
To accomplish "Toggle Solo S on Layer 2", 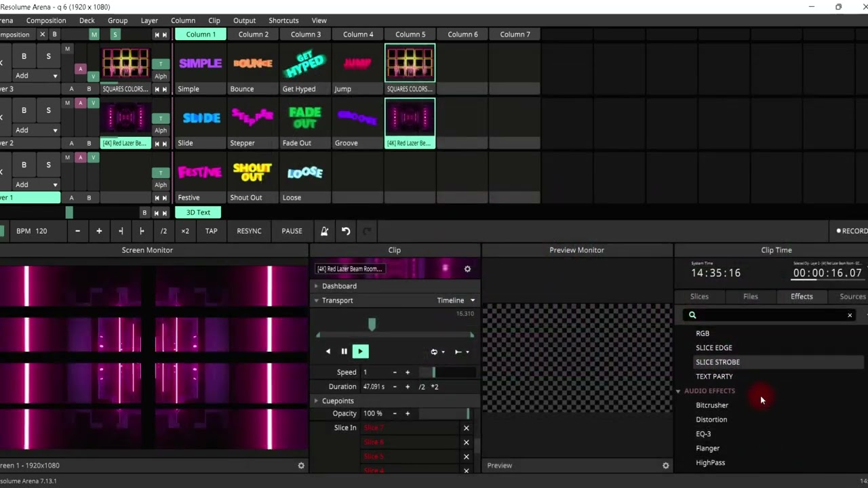I will (48, 110).
